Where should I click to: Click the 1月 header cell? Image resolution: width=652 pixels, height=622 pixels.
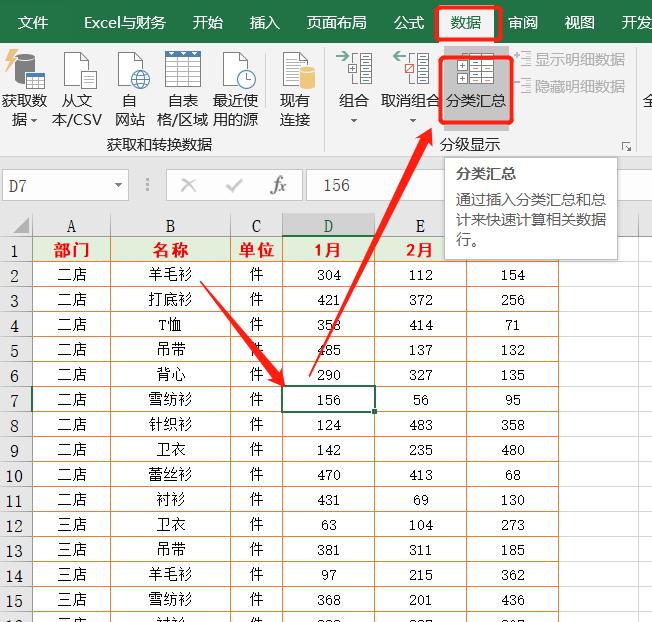pyautogui.click(x=328, y=249)
